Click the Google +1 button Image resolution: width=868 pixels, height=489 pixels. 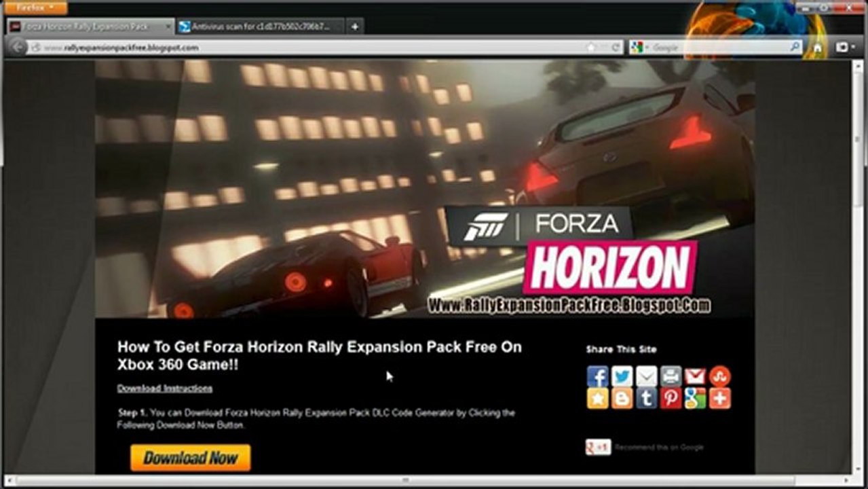pyautogui.click(x=599, y=447)
